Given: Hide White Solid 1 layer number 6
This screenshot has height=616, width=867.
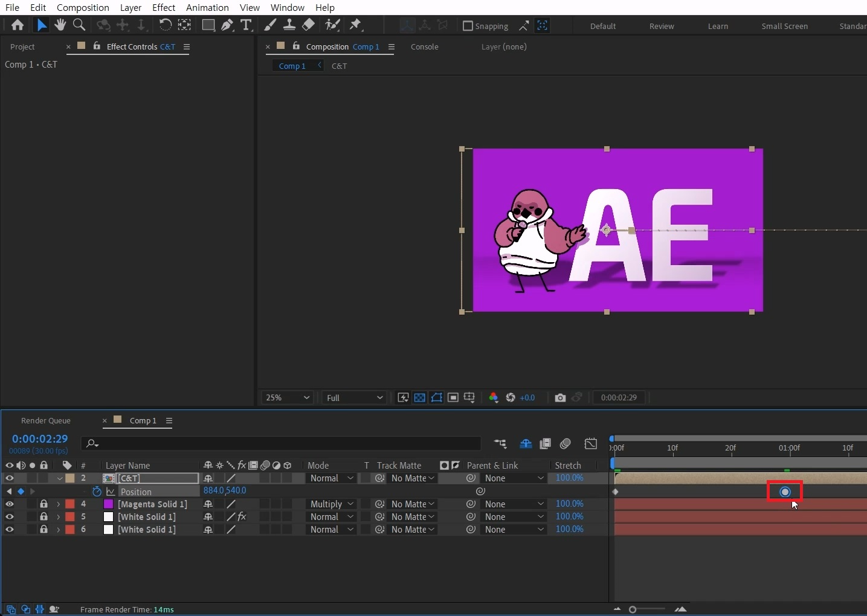Looking at the screenshot, I should [9, 529].
